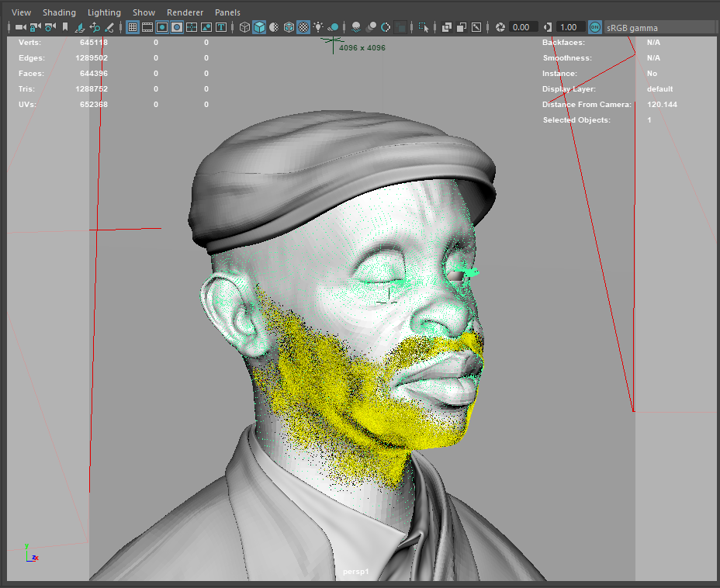Open Camera Attributes from the toolbar
Screen dimensions: 720x588
(50, 28)
